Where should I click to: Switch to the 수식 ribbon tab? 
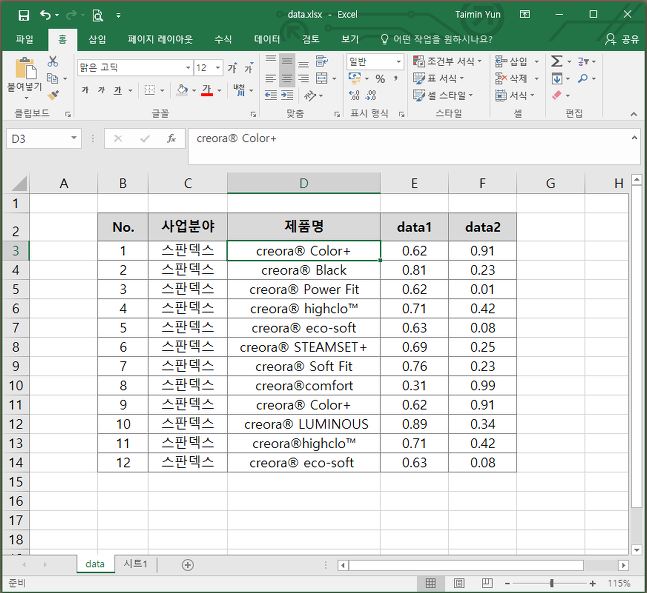coord(223,39)
